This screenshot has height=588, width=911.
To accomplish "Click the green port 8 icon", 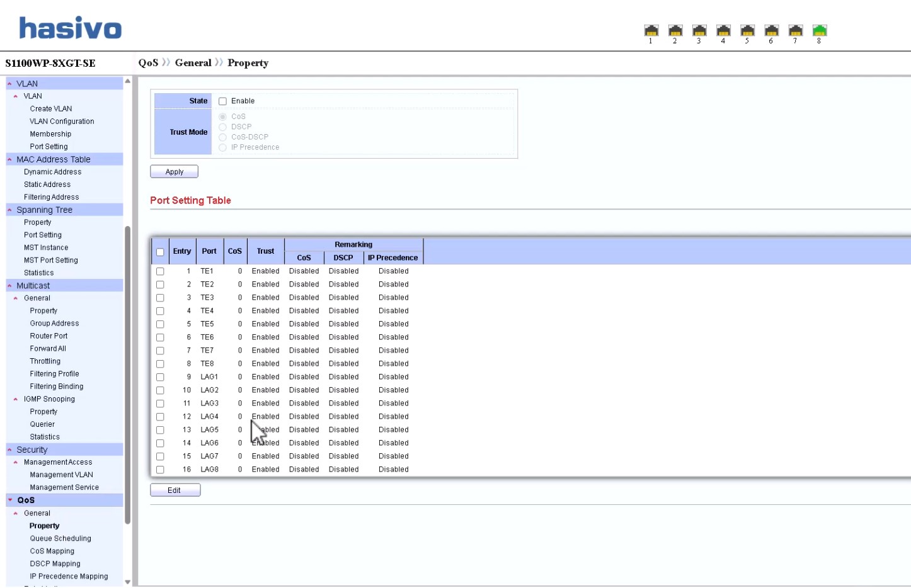I will point(819,31).
